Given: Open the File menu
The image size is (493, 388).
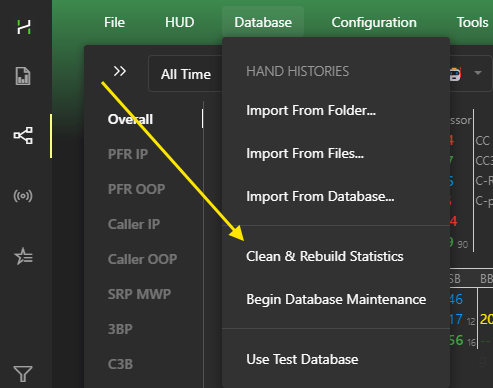Looking at the screenshot, I should [x=114, y=22].
